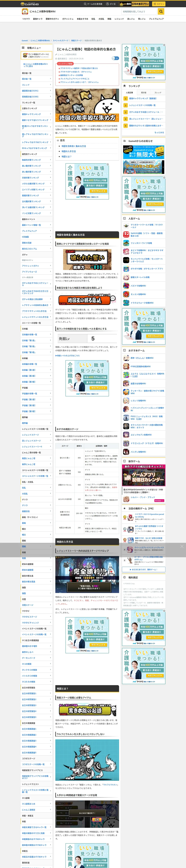Jump to 地図の入手方法 in contents
Image resolution: width=186 pixels, height=868 pixels.
pyautogui.click(x=69, y=151)
